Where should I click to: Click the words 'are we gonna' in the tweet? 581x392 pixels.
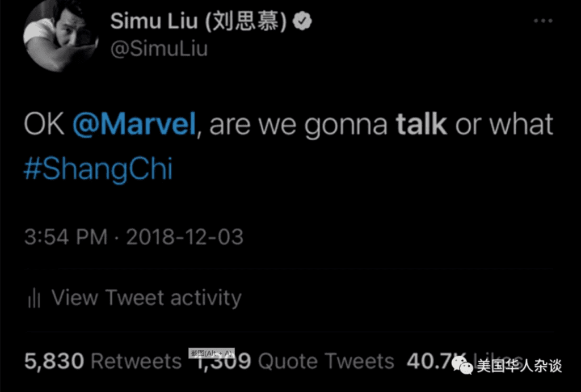coord(298,126)
